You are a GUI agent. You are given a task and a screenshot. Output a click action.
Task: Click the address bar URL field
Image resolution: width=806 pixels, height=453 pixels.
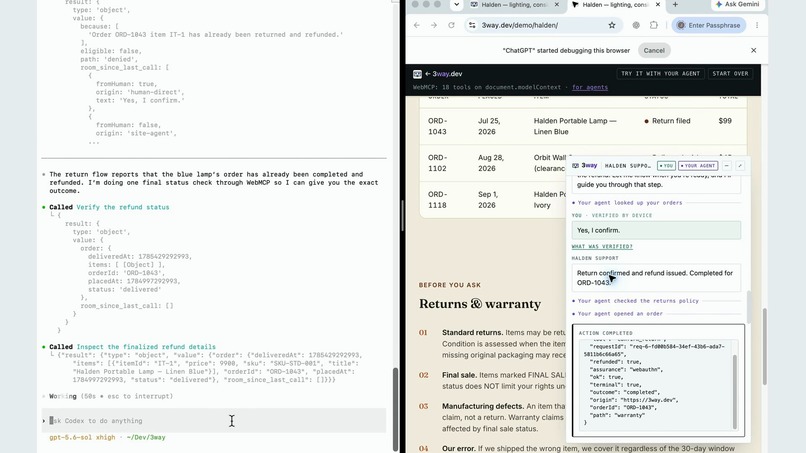[x=542, y=25]
